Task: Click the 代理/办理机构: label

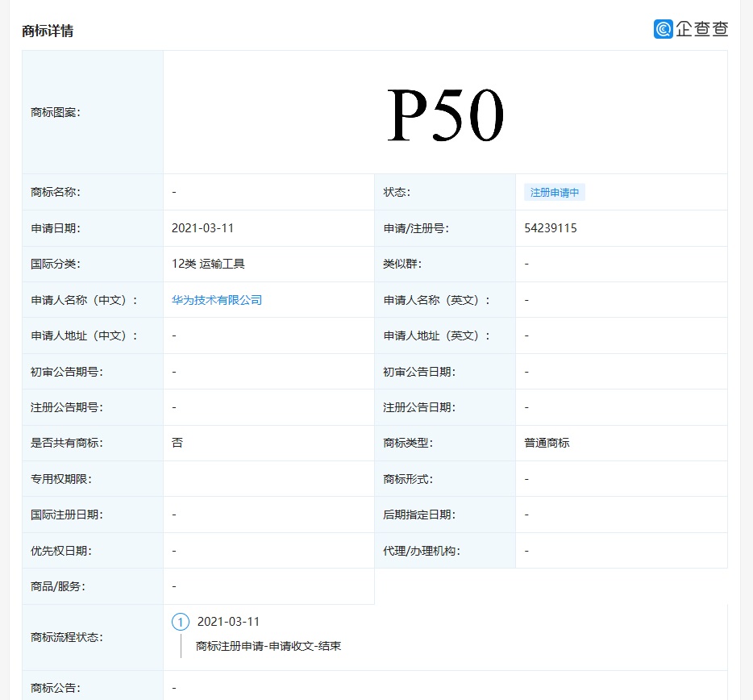Action: 422,551
